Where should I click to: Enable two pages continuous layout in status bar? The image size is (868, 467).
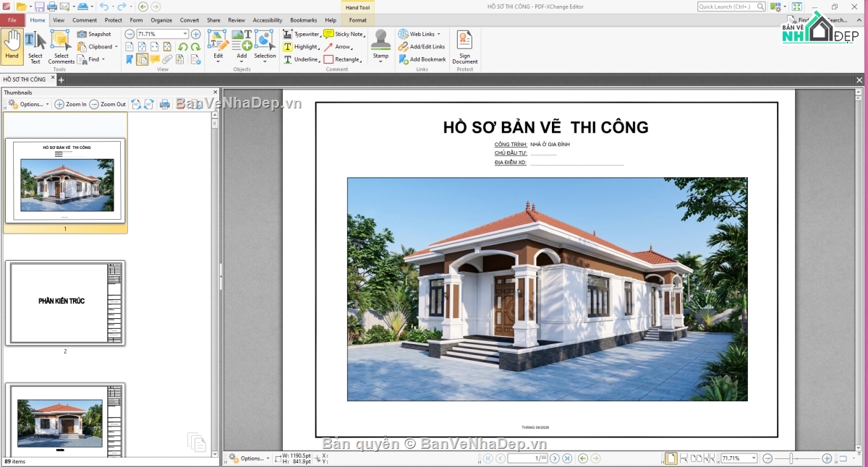tap(709, 458)
